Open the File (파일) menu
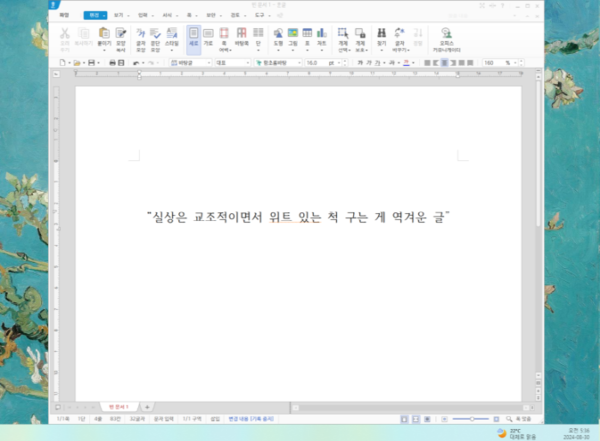Screen dimensions: 600x441 pyautogui.click(x=64, y=15)
